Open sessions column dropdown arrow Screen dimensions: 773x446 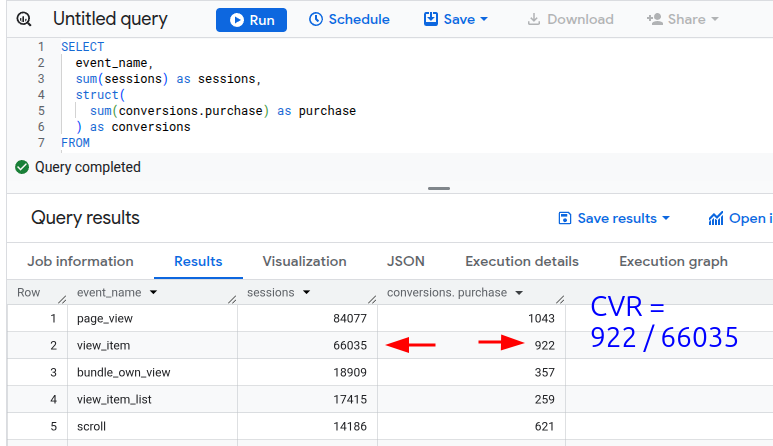(306, 293)
